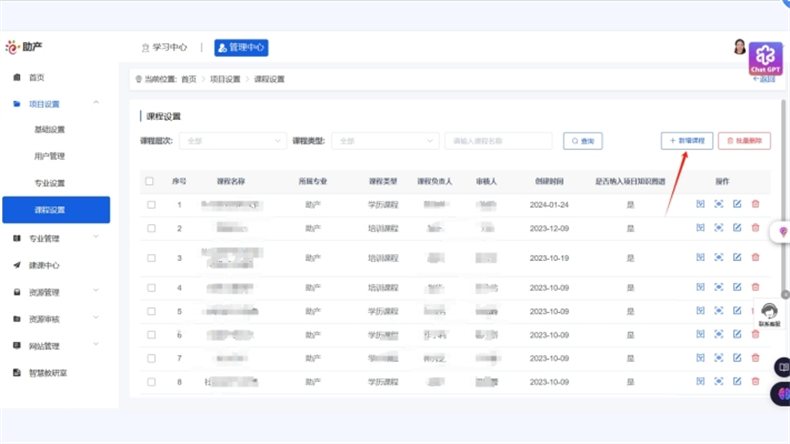This screenshot has width=790, height=444.
Task: Check the checkbox for row 1
Action: coord(150,205)
